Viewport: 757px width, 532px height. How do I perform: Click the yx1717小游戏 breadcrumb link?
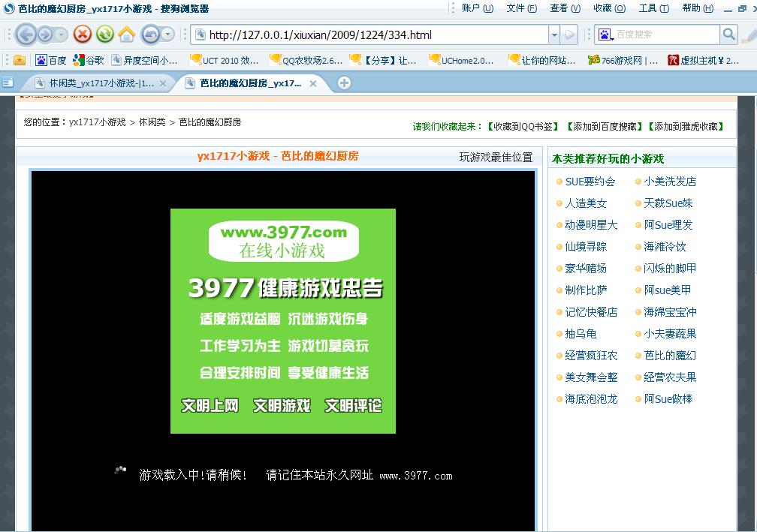coord(97,122)
